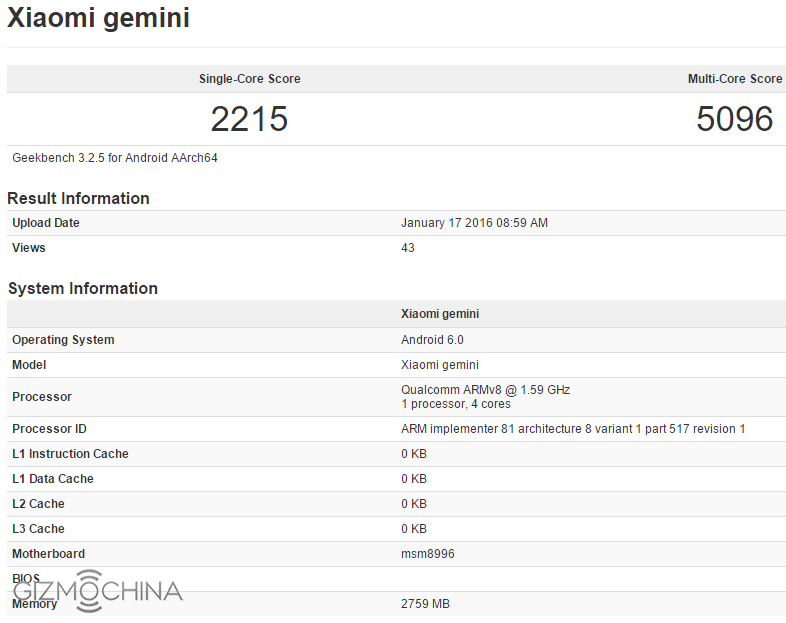
Task: Click the L2 Cache label
Action: coord(38,504)
